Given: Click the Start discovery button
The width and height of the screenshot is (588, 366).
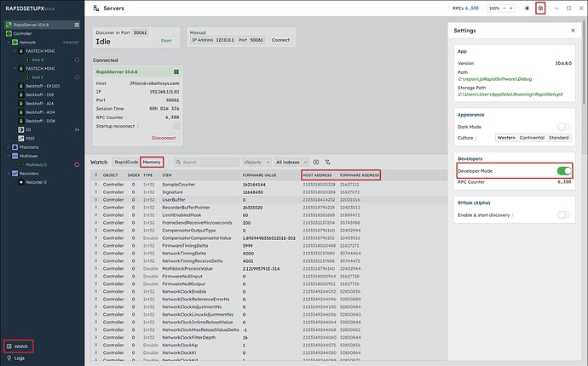Looking at the screenshot, I should [165, 40].
